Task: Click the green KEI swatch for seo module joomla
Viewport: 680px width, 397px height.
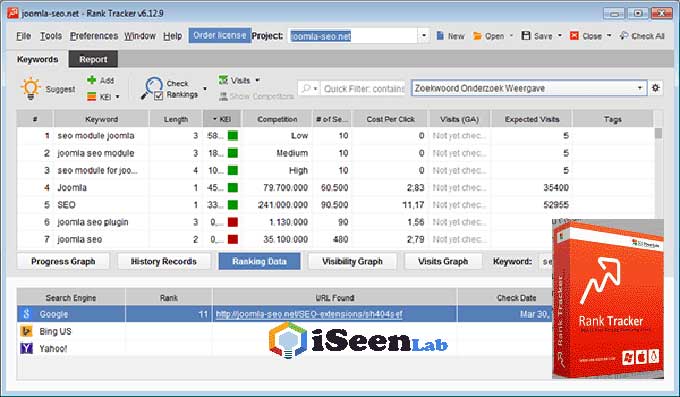Action: click(x=233, y=136)
